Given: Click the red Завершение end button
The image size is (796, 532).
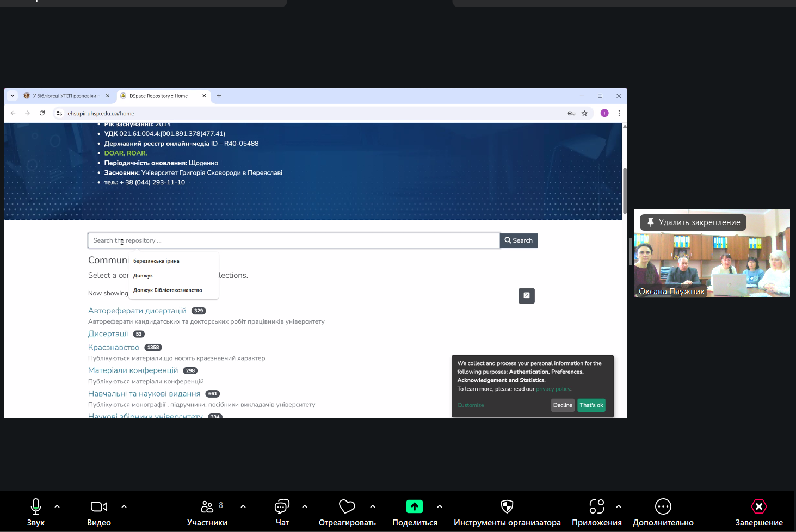Looking at the screenshot, I should (758, 507).
